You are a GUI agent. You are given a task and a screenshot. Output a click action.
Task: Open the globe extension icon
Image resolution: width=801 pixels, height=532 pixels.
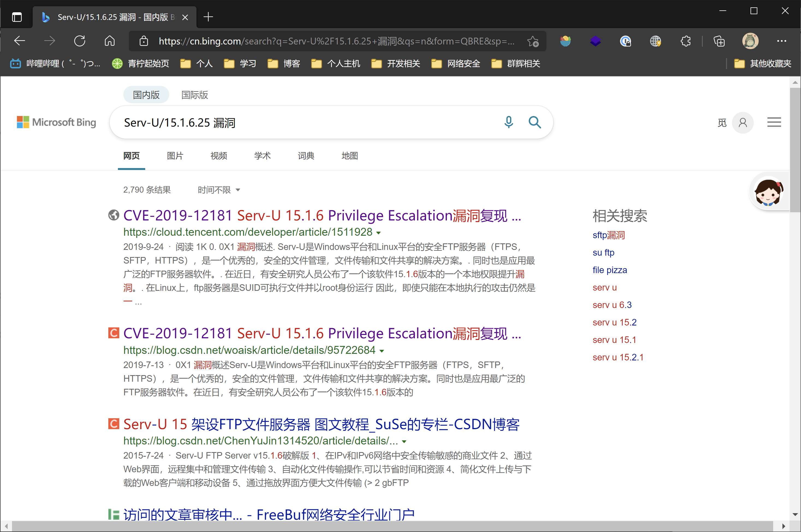655,41
